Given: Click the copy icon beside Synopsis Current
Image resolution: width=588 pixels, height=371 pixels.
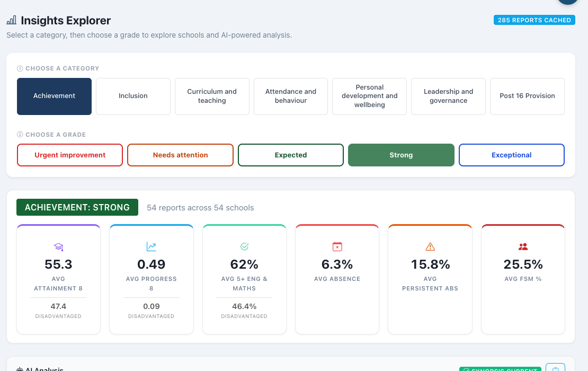Looking at the screenshot, I should click(555, 368).
